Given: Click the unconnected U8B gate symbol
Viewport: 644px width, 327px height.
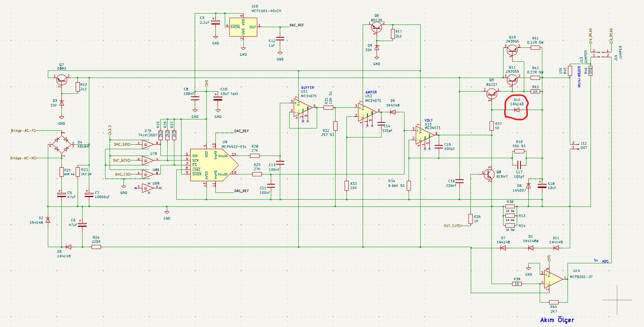Looking at the screenshot, I should coord(148,188).
